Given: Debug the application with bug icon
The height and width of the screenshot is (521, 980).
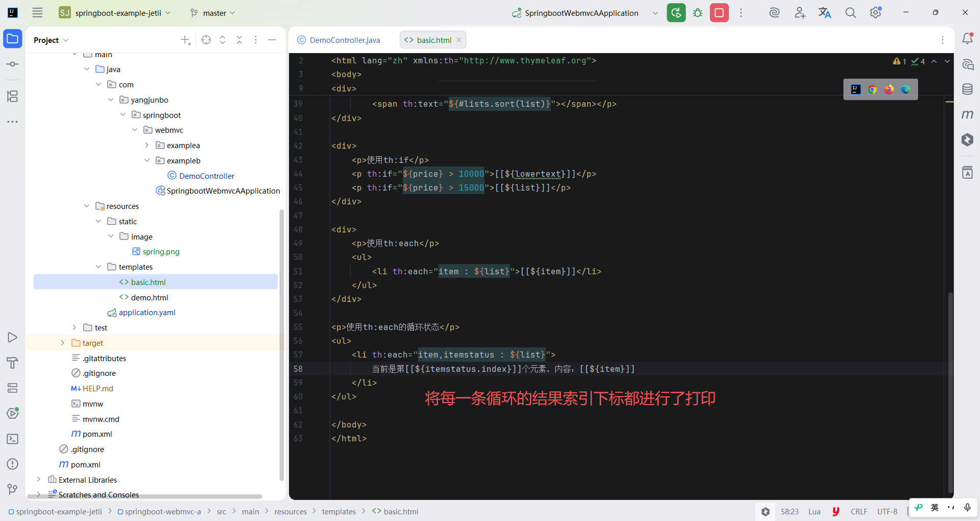Looking at the screenshot, I should tap(698, 13).
